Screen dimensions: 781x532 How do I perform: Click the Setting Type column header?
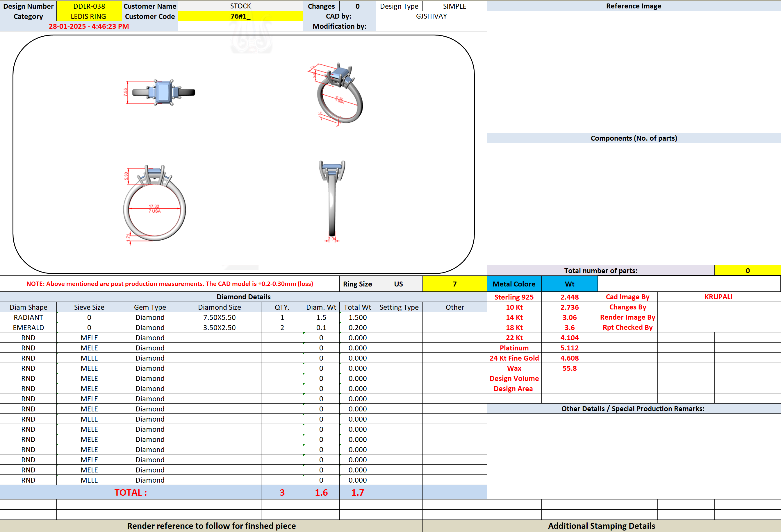(x=399, y=307)
